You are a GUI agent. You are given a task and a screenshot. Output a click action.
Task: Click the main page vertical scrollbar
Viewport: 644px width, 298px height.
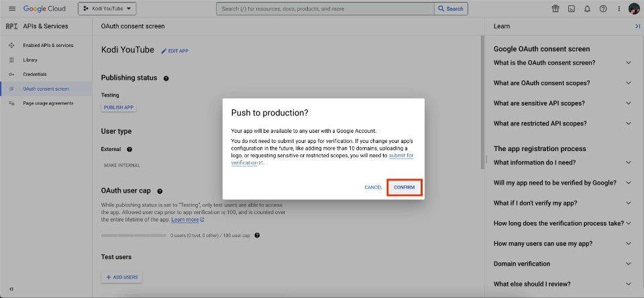482,102
